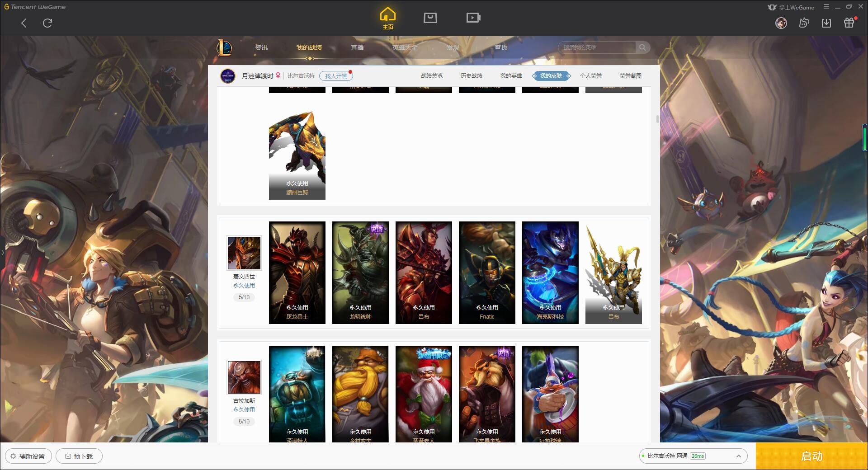Screen dimensions: 868x470
Task: Switch to 历史战绩 sub-tab
Action: point(472,76)
